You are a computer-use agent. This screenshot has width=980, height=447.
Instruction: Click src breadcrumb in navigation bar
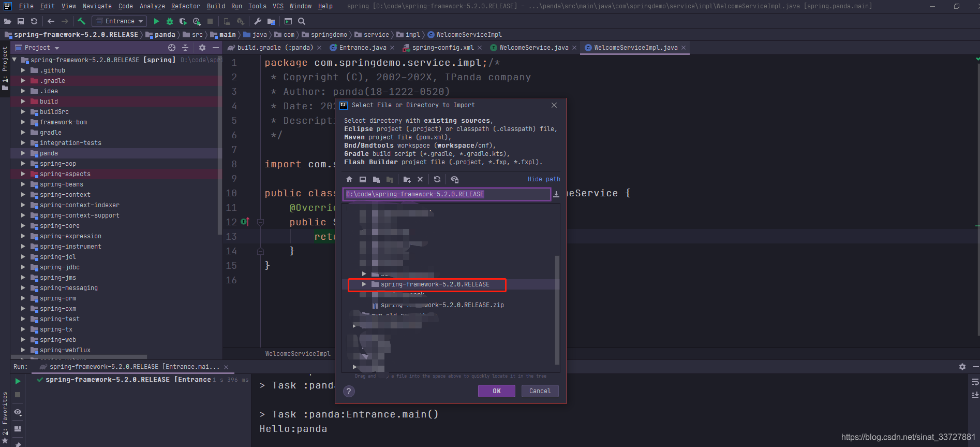point(197,35)
